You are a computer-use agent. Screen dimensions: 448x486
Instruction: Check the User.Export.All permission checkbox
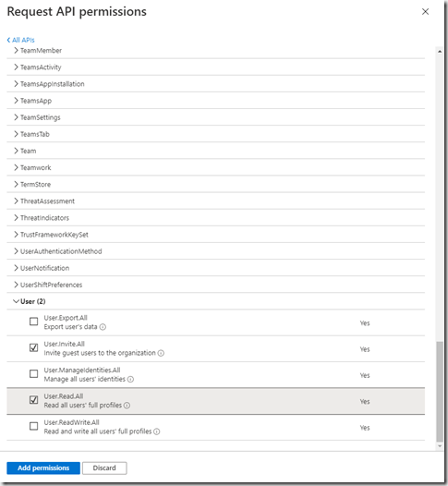(x=34, y=322)
